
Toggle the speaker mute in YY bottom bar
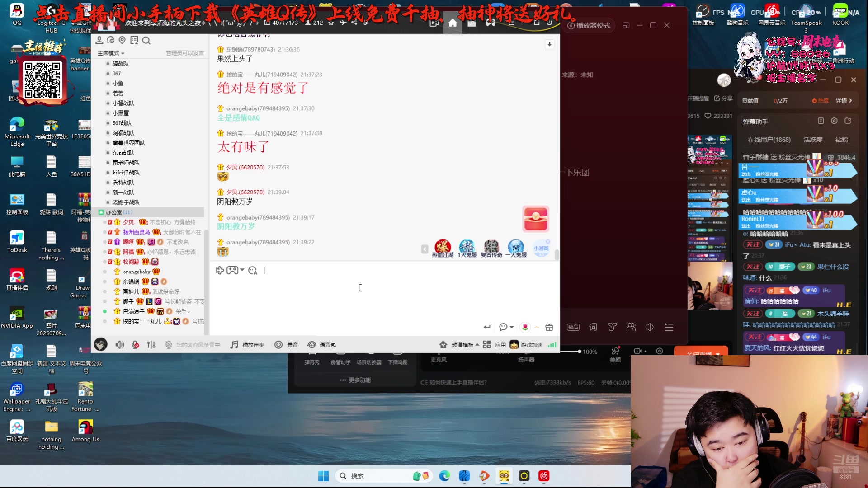click(x=119, y=345)
